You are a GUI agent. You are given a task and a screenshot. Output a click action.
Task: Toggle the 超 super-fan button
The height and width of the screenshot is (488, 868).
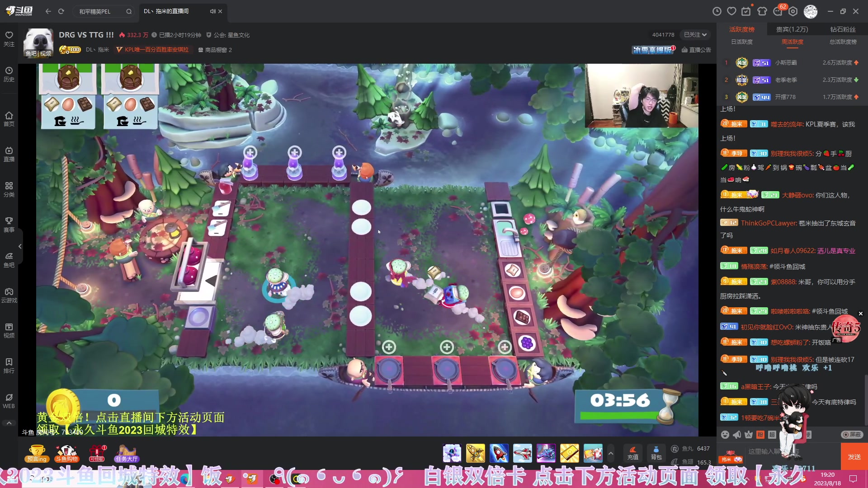click(x=772, y=435)
